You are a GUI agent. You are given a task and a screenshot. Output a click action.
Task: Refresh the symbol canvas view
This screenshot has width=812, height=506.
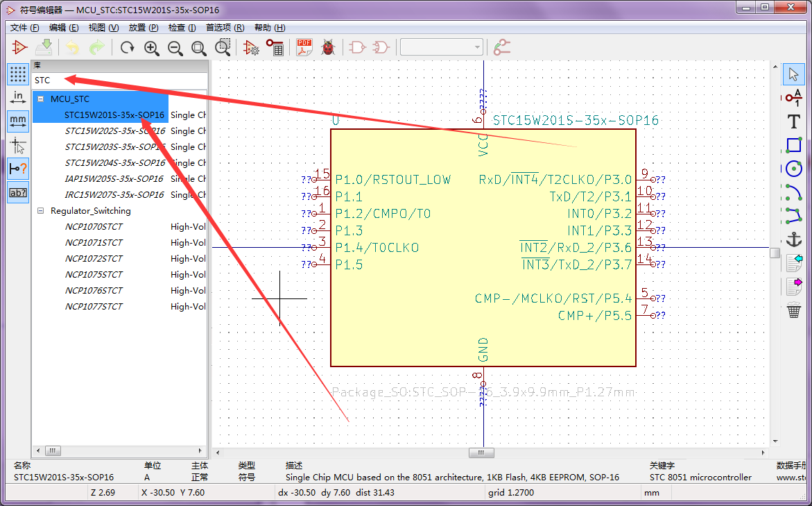click(128, 48)
